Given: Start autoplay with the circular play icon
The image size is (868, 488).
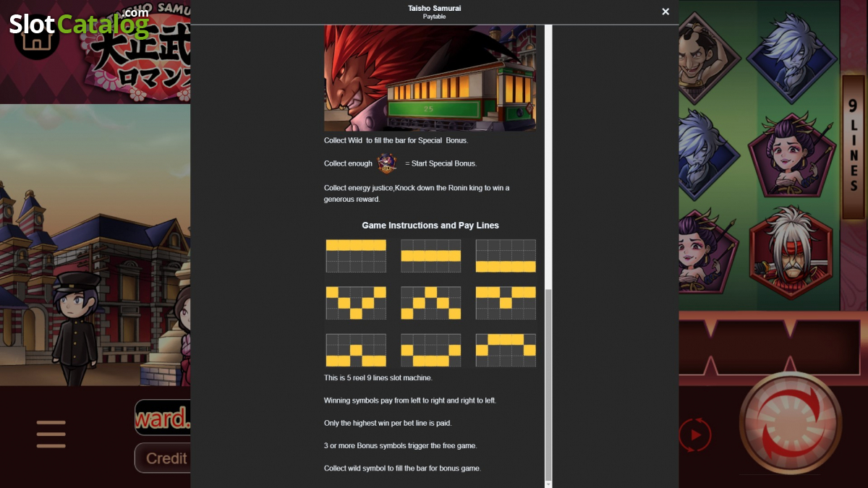Looking at the screenshot, I should click(695, 435).
